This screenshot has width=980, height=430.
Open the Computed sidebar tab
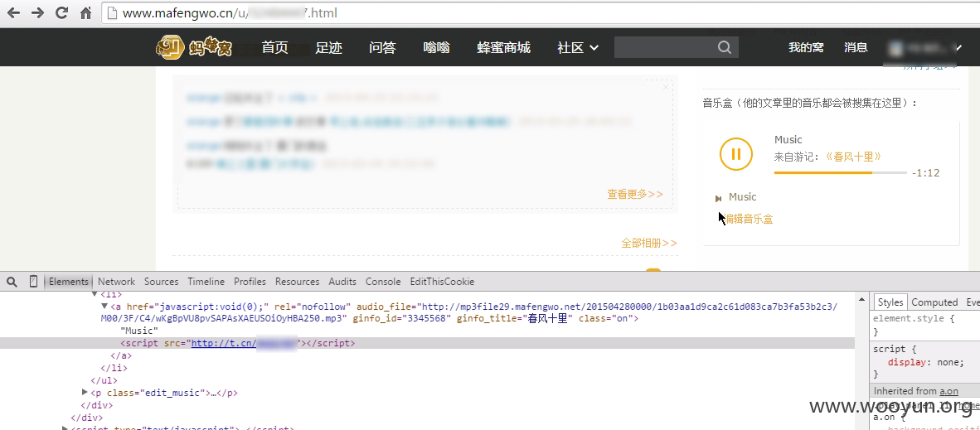934,302
